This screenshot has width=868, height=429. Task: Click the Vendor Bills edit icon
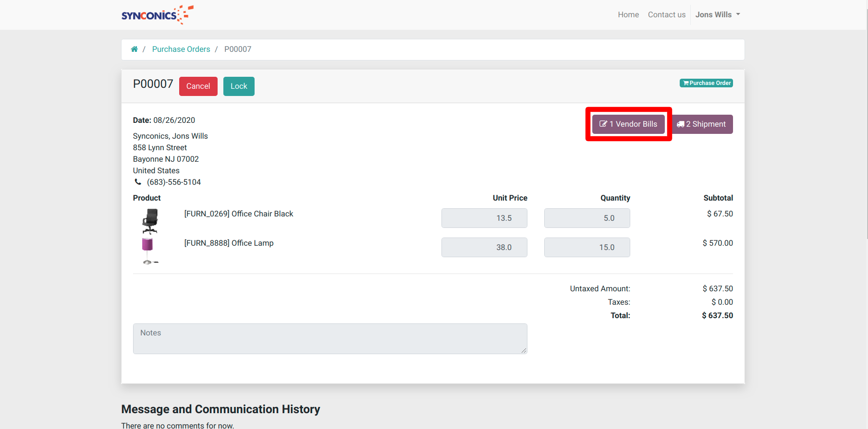point(603,124)
